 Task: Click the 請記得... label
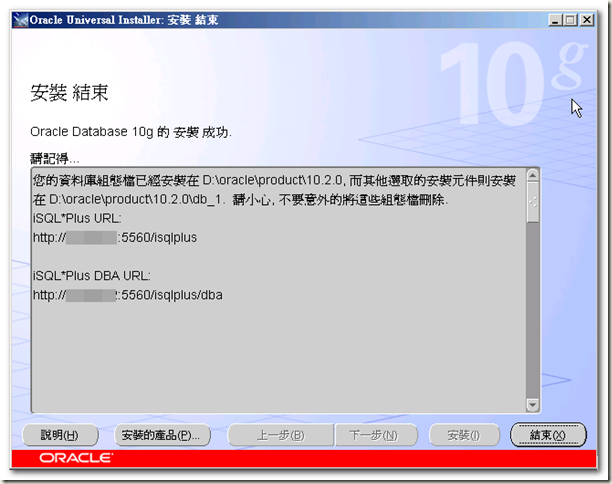click(x=55, y=158)
